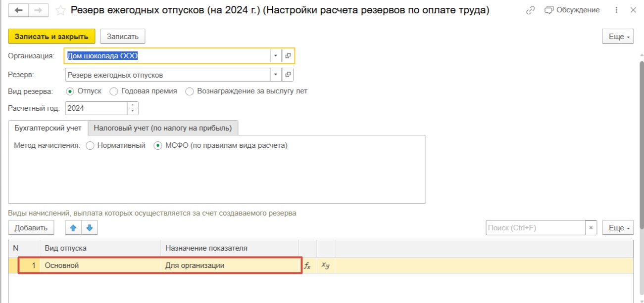Click the forward navigation arrow
644x303 pixels.
[x=40, y=10]
